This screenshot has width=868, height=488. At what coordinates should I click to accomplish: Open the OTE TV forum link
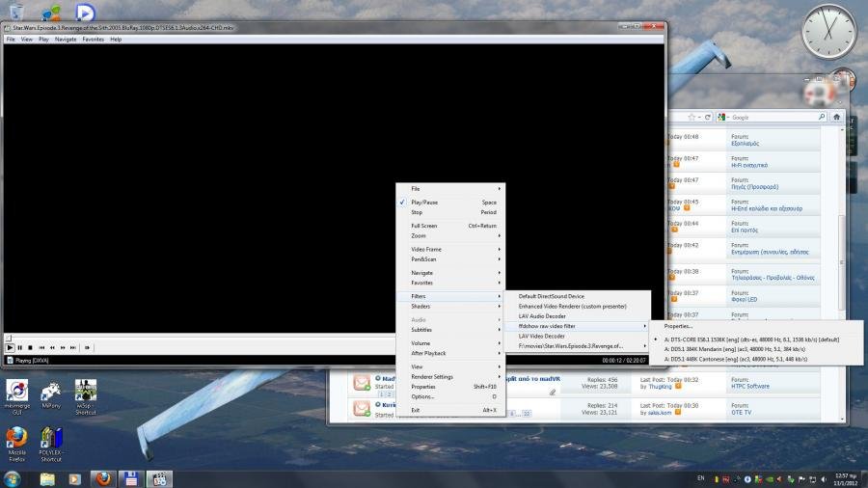pos(742,412)
